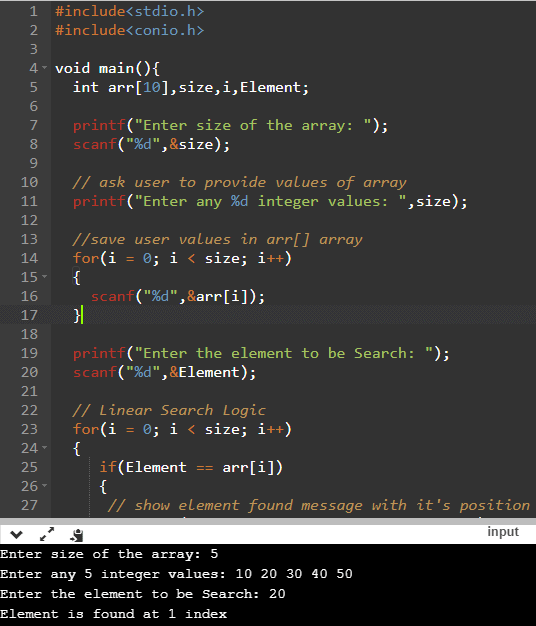The width and height of the screenshot is (536, 626).
Task: Fold the if block at line 26
Action: click(44, 485)
